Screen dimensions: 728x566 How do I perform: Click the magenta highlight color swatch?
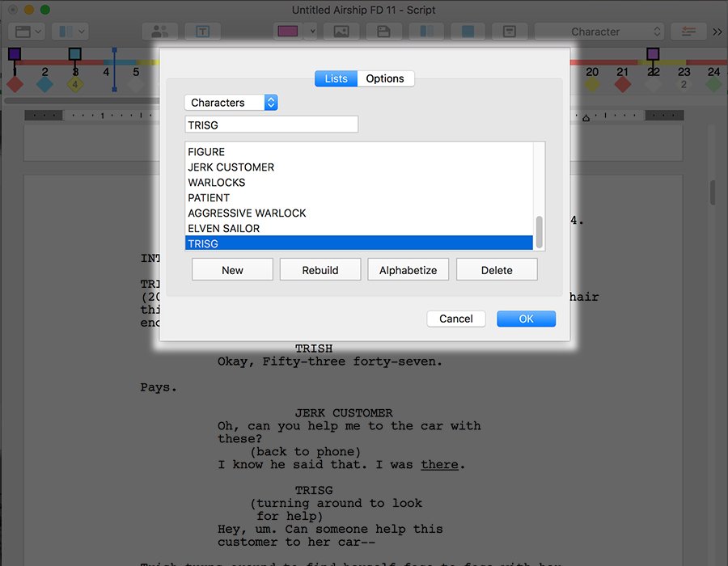click(288, 32)
